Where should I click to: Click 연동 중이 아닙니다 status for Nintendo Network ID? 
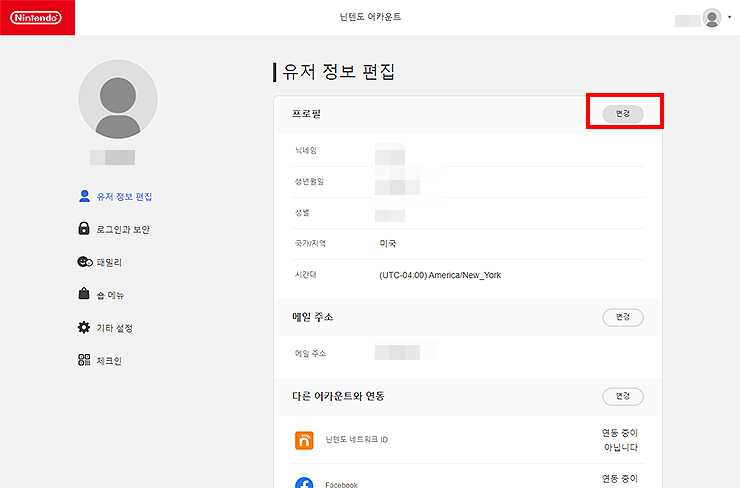tap(620, 440)
